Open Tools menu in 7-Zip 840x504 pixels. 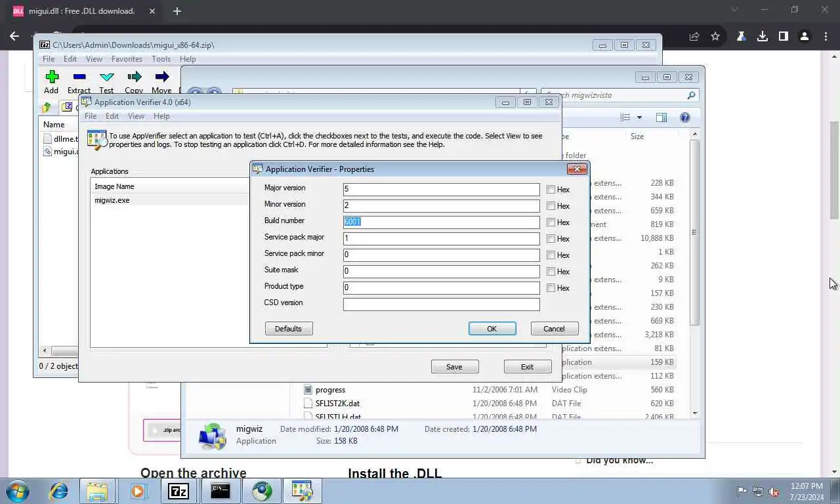click(161, 59)
